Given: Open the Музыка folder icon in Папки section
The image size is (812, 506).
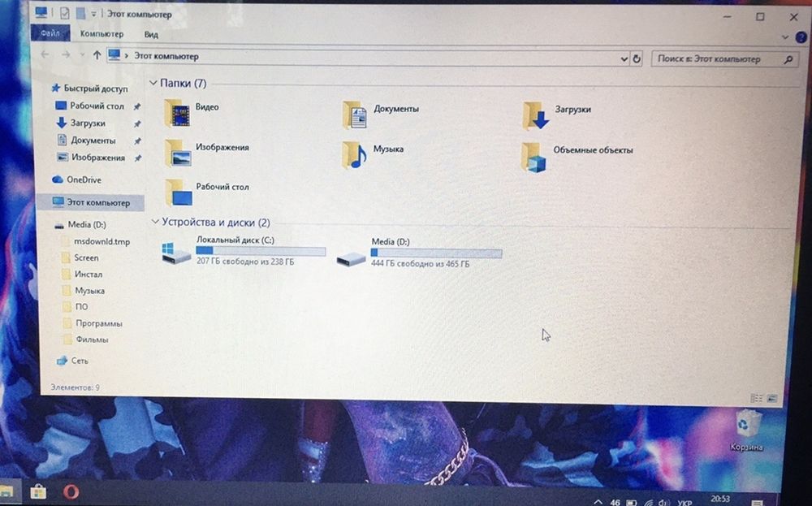Looking at the screenshot, I should (x=355, y=154).
